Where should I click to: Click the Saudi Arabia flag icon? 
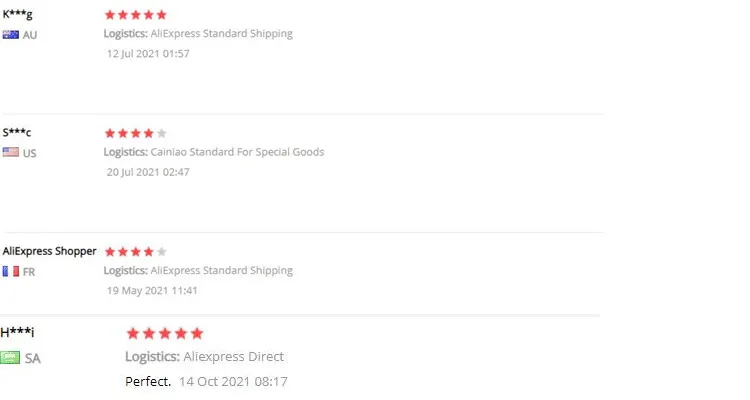tap(11, 357)
